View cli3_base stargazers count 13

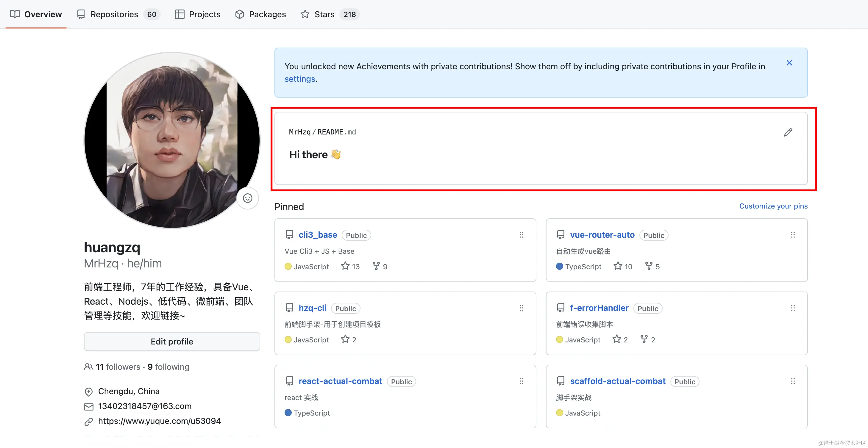350,267
